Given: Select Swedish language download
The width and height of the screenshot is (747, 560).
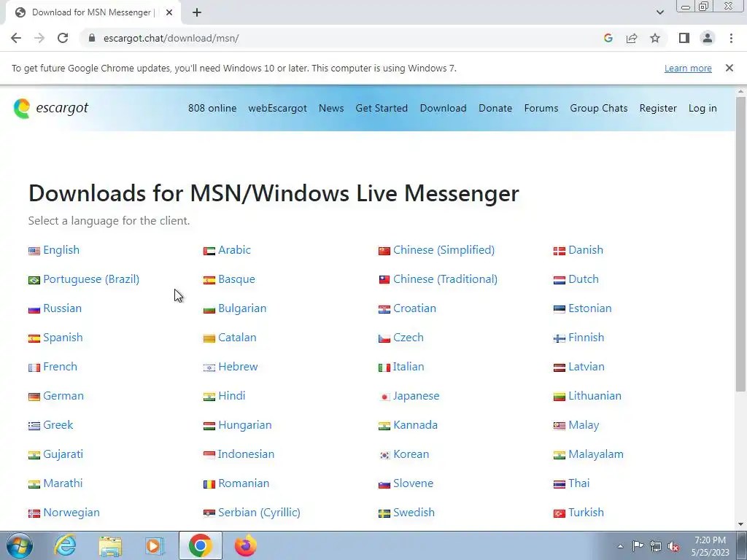Looking at the screenshot, I should click(x=414, y=513).
